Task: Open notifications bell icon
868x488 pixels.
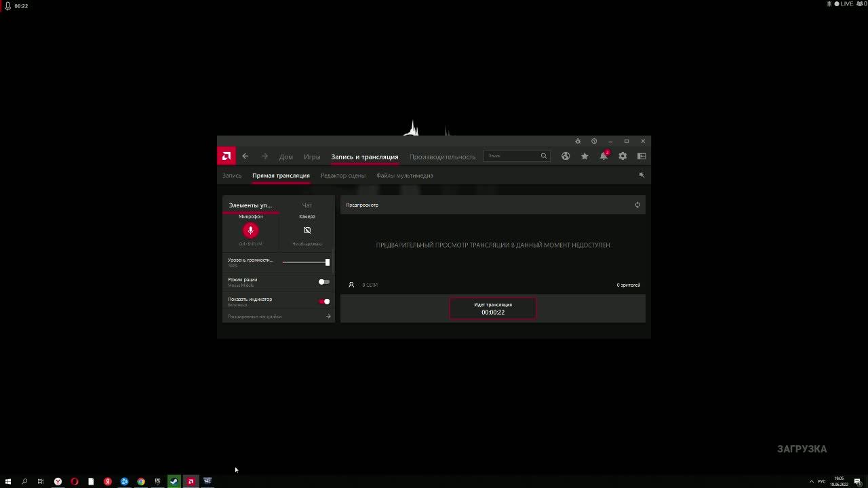Action: [x=604, y=156]
